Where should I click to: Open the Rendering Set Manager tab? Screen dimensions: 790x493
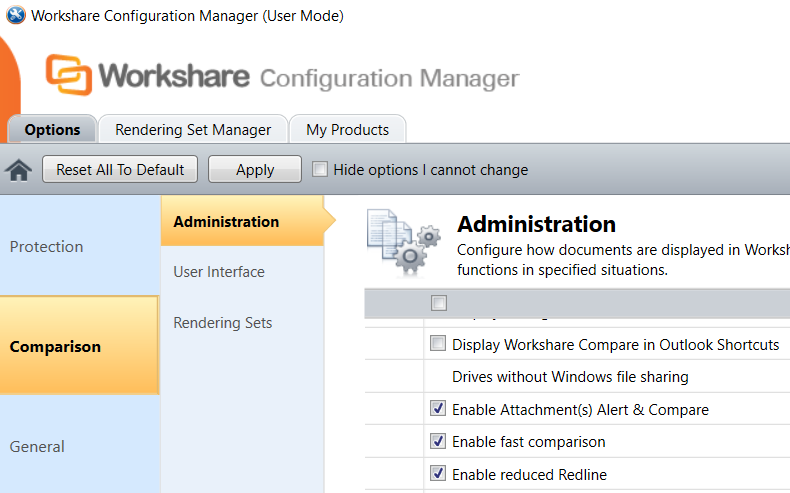(x=193, y=129)
